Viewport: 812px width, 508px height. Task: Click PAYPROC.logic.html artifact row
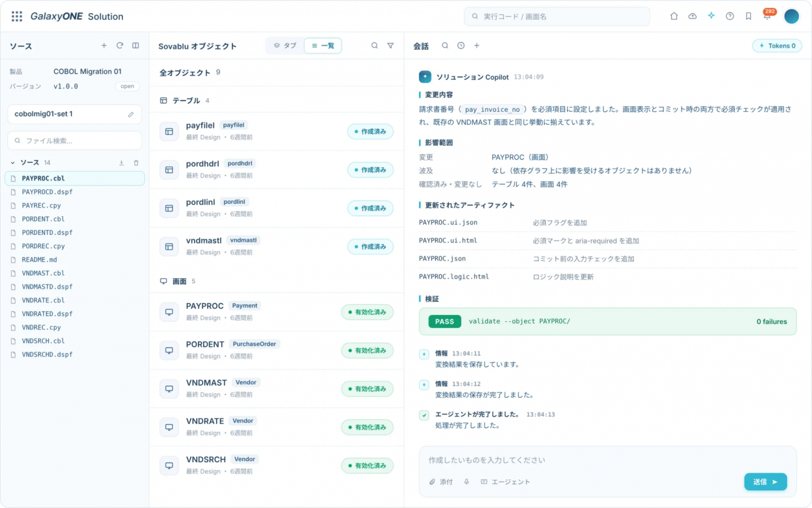coord(608,277)
